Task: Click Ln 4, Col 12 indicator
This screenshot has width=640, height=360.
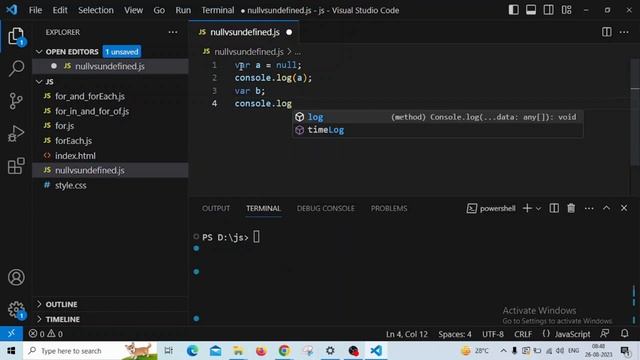Action: point(407,334)
